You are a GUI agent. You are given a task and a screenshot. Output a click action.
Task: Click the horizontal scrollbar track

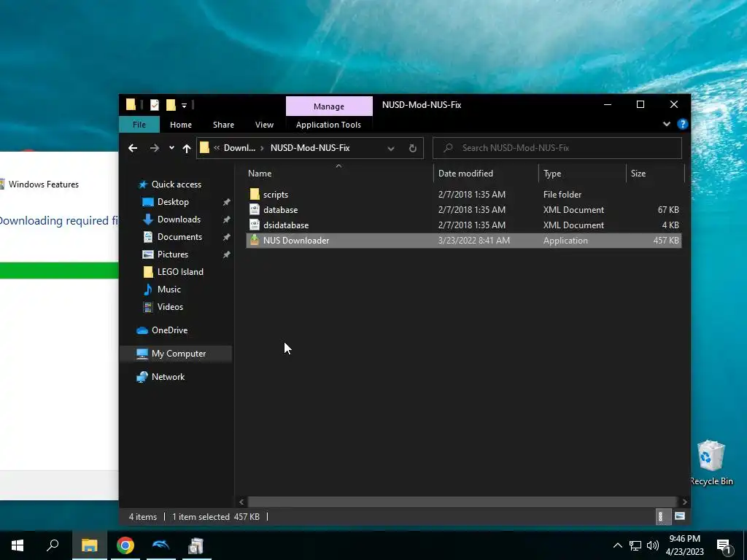pyautogui.click(x=462, y=502)
